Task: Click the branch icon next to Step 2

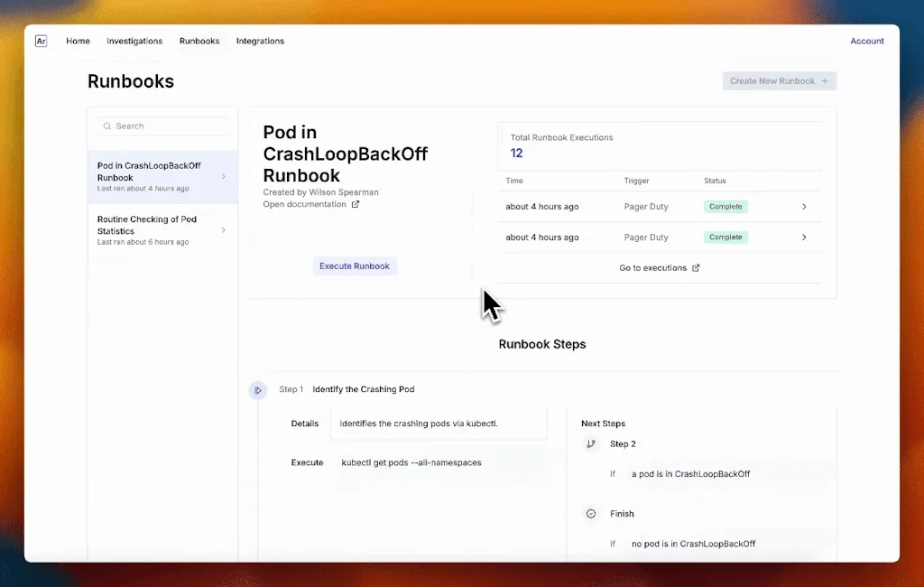Action: pyautogui.click(x=591, y=443)
